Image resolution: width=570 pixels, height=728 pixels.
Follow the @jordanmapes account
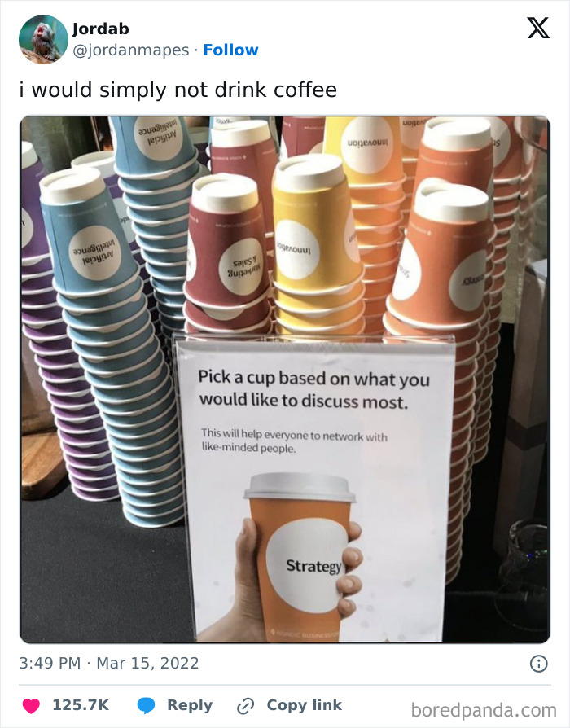230,50
